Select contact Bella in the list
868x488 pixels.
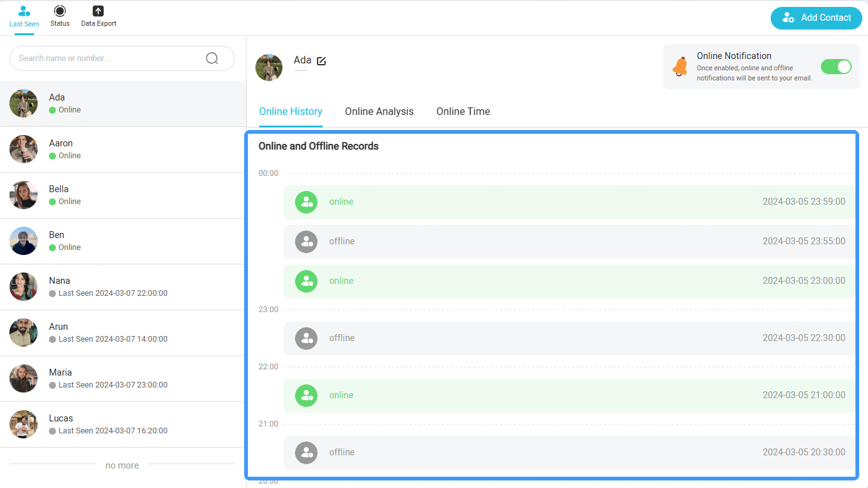tap(123, 195)
